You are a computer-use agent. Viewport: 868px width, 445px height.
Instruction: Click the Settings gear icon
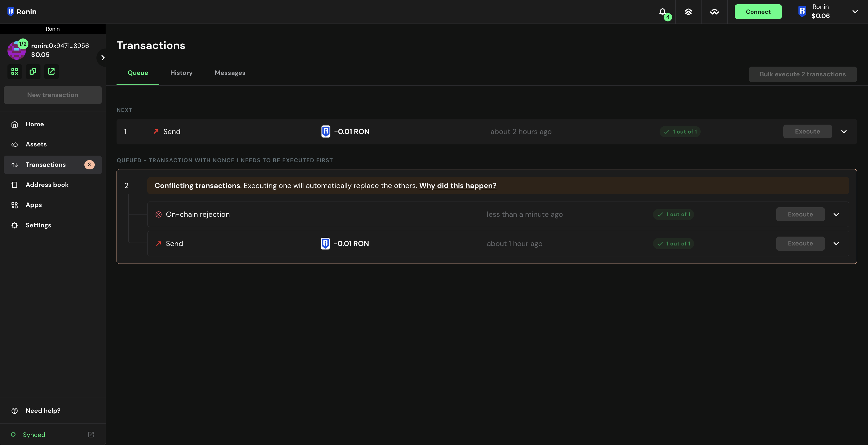[x=14, y=225]
